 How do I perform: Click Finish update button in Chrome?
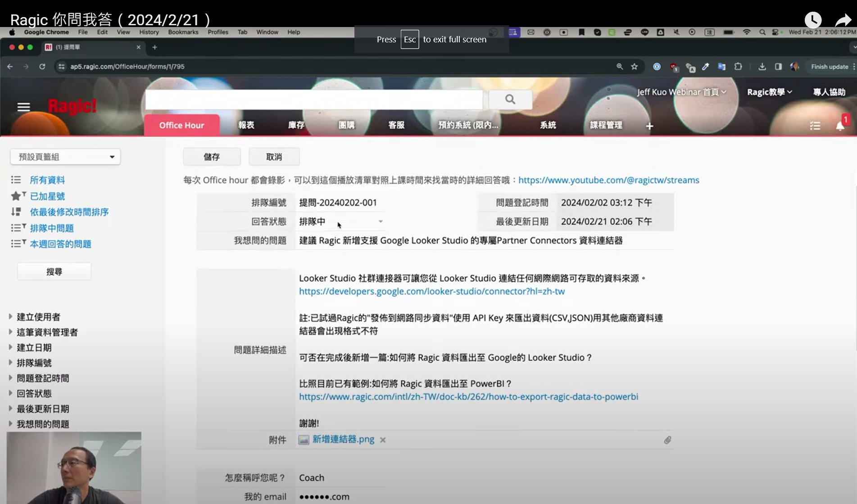pyautogui.click(x=830, y=67)
